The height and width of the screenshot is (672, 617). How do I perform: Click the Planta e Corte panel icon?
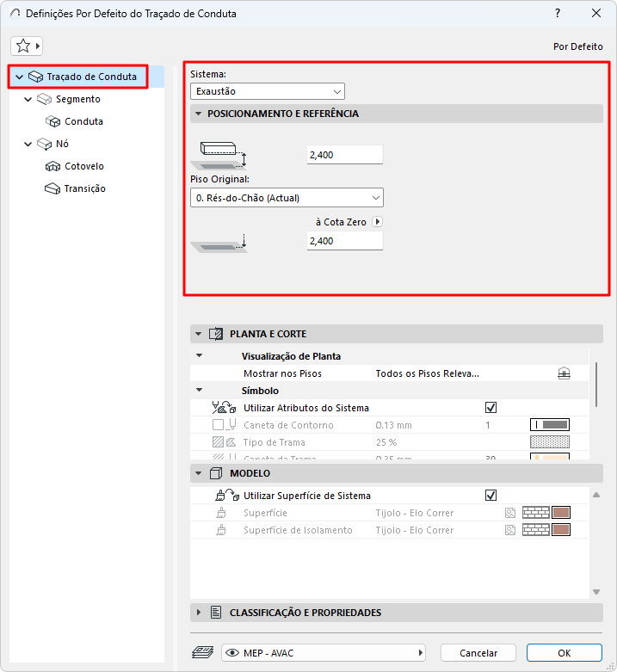(x=216, y=334)
